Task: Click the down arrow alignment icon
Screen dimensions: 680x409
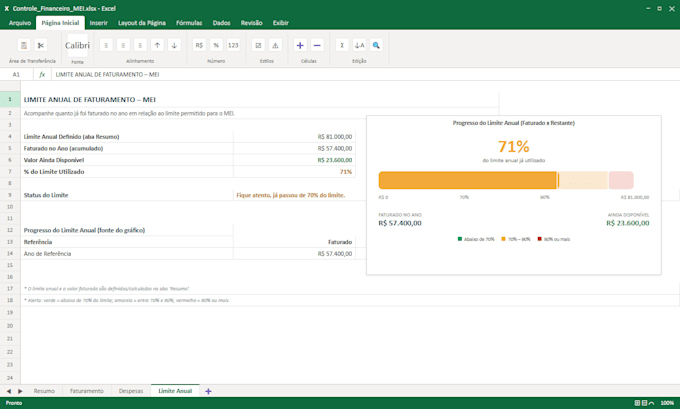Action: [174, 45]
